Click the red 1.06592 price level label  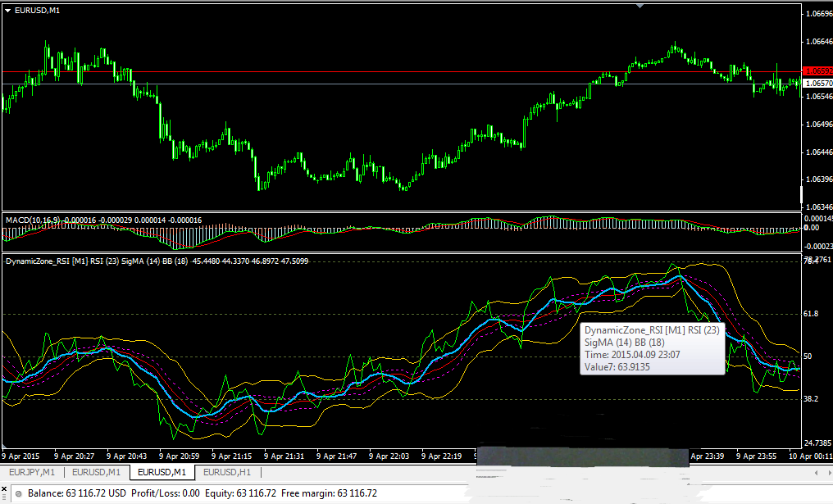[817, 71]
